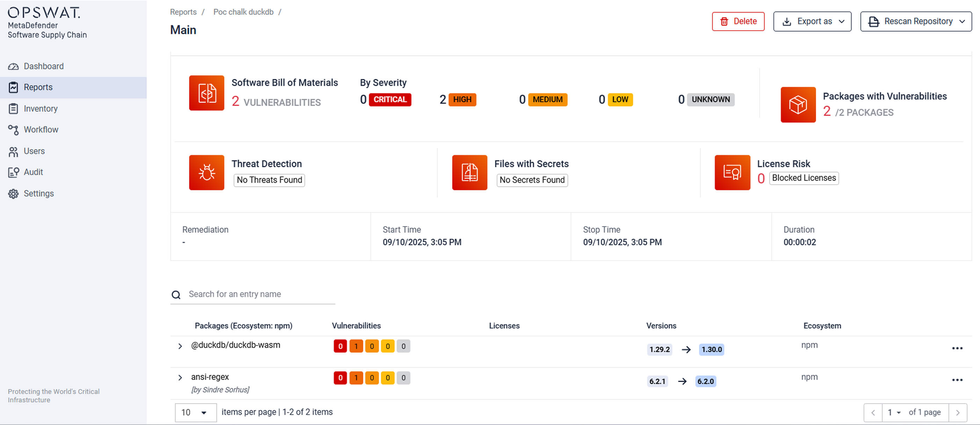Viewport: 980px width, 425px height.
Task: Open the Settings gear icon
Action: click(13, 193)
